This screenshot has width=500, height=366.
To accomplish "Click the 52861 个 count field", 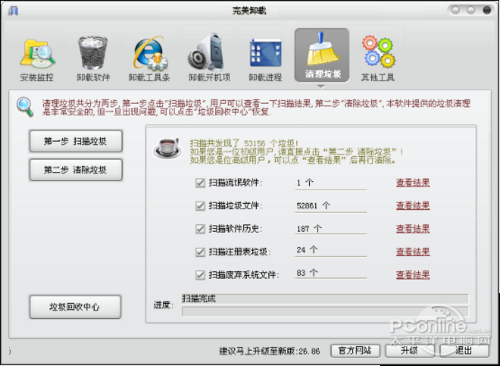I will 331,206.
